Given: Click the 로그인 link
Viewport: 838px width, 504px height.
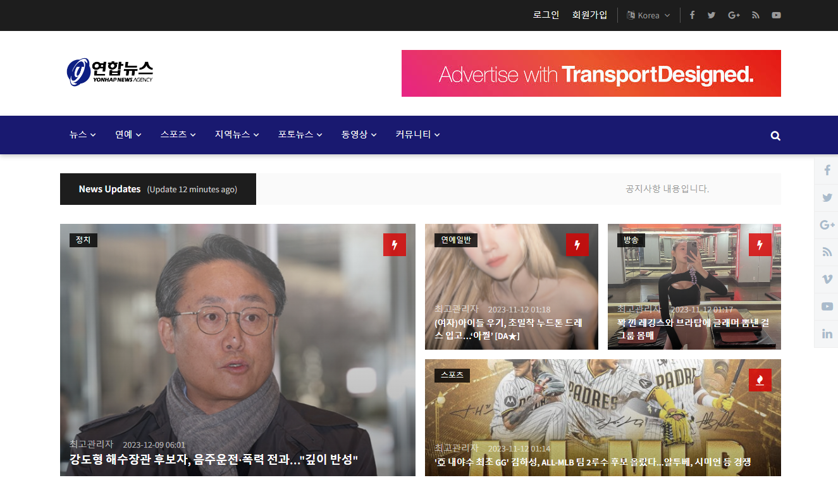Looking at the screenshot, I should (546, 15).
